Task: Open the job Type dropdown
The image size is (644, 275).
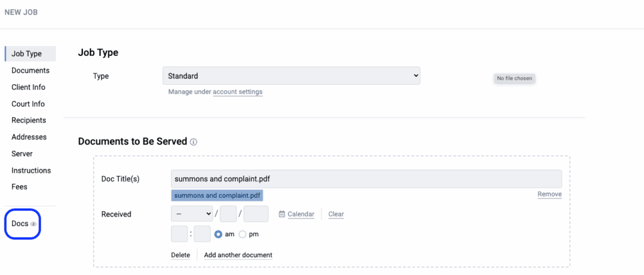Action: [291, 76]
